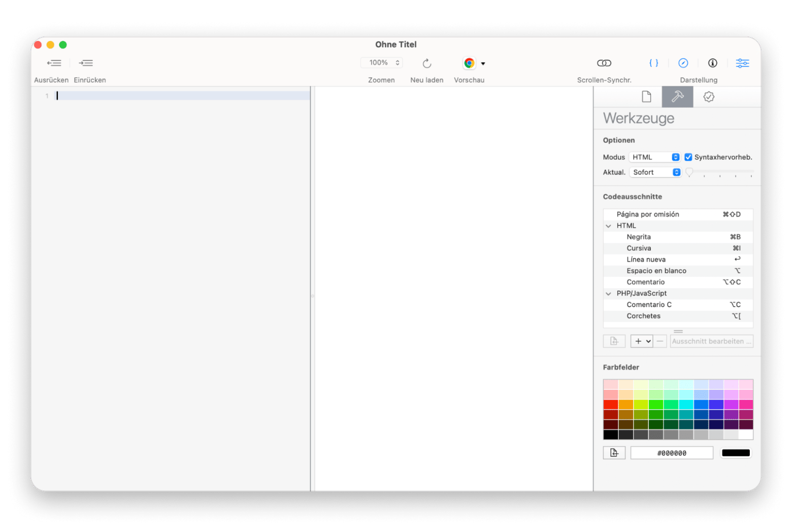Click the Darstellung toolbar label
The height and width of the screenshot is (532, 792).
[699, 80]
